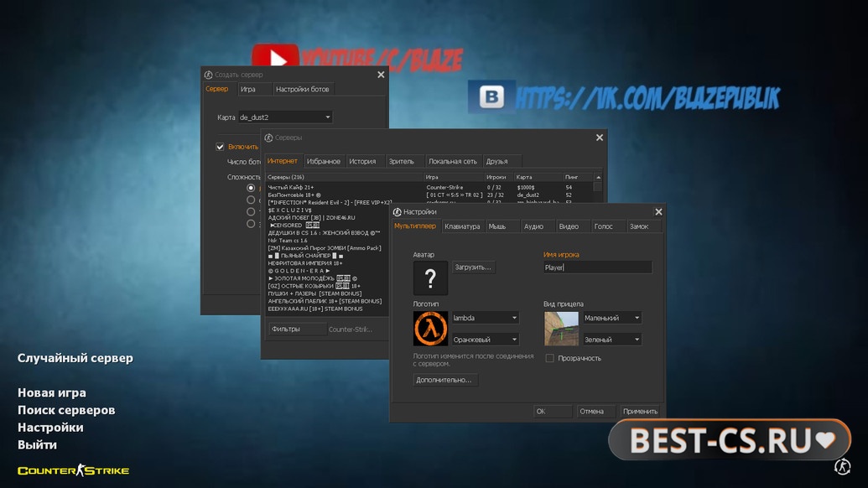Image resolution: width=868 pixels, height=488 pixels.
Task: Select server row [ZM] Казахский Пирог ЗОМБИ
Action: click(326, 248)
